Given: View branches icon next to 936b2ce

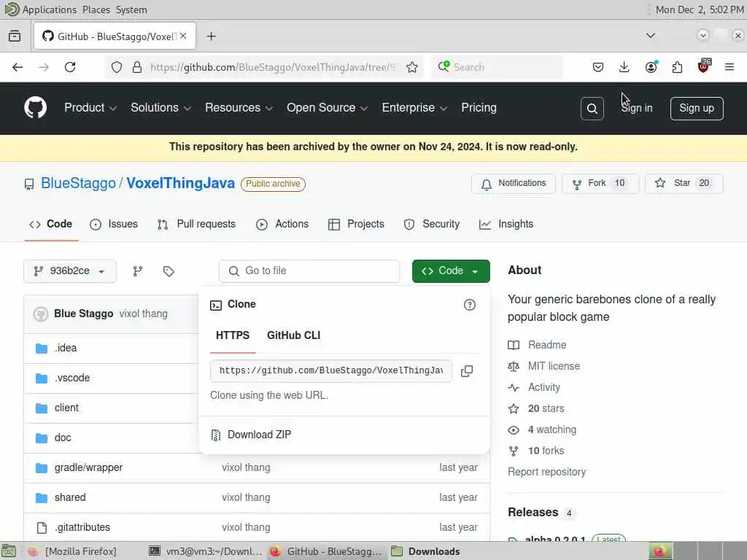Looking at the screenshot, I should (138, 271).
